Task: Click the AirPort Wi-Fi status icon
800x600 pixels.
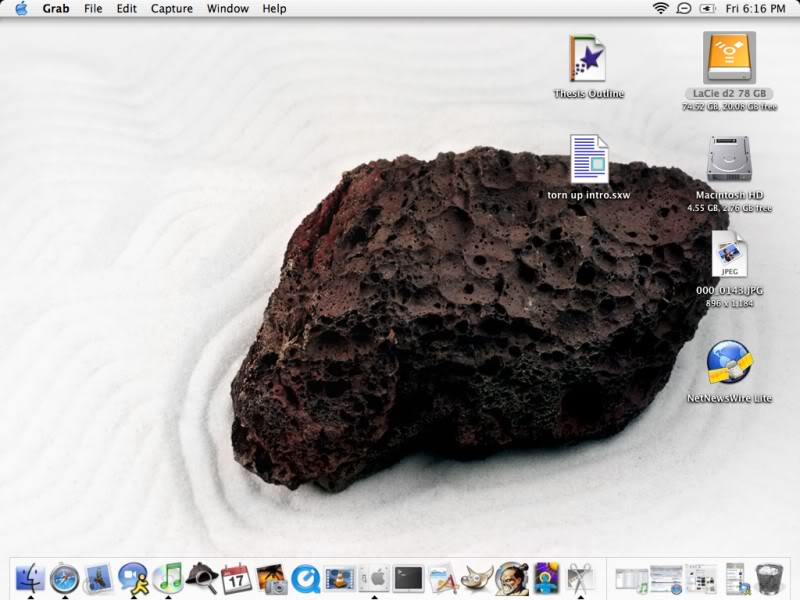Action: [660, 8]
